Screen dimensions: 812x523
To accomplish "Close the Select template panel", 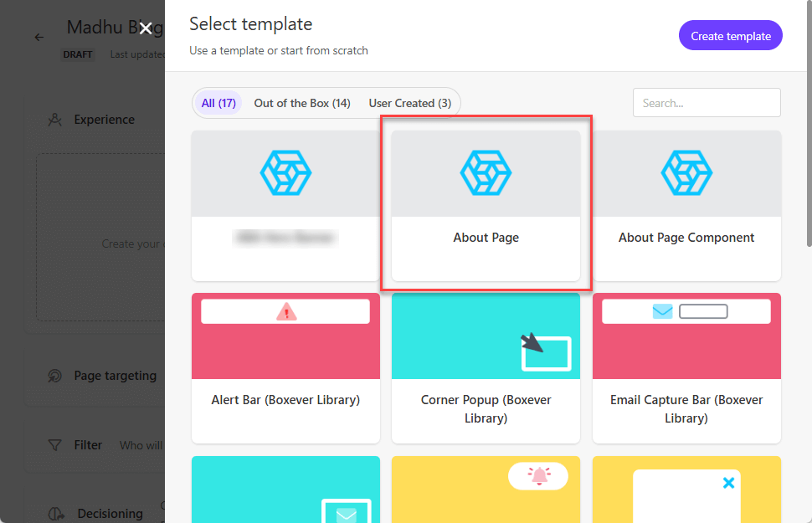I will click(x=146, y=28).
